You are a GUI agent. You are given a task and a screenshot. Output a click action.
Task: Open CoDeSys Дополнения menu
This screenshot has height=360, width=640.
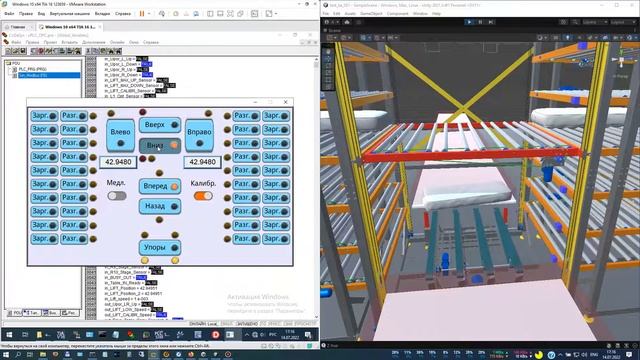click(93, 42)
